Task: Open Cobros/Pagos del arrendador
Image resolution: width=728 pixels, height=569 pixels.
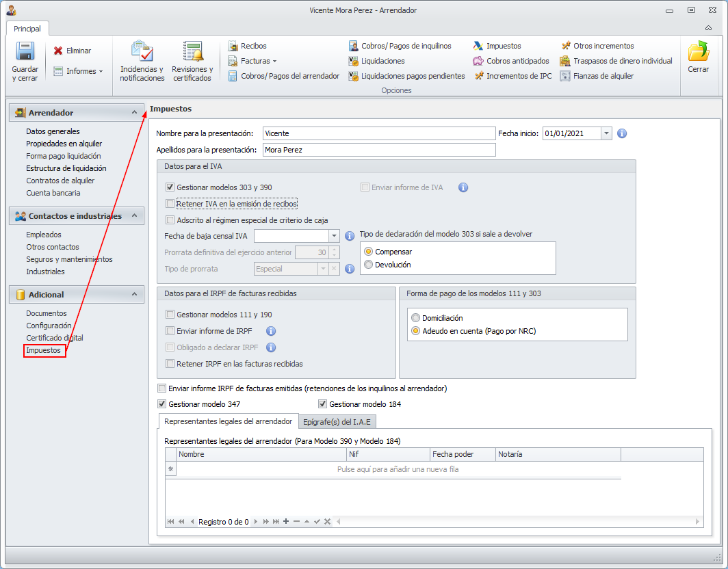Action: pos(284,76)
